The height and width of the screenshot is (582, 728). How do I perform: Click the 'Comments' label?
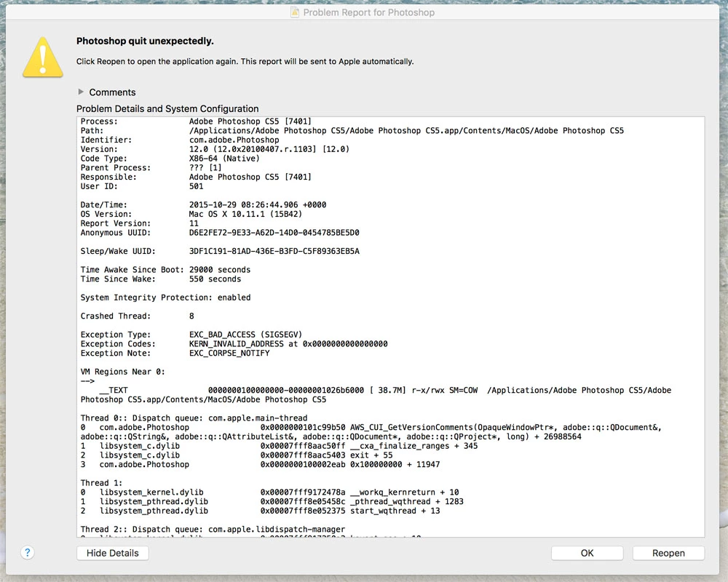point(112,92)
